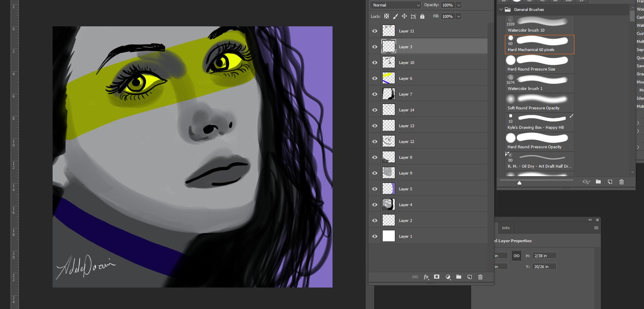Add a layer mask from Layers panel
644x309 pixels.
pyautogui.click(x=437, y=277)
